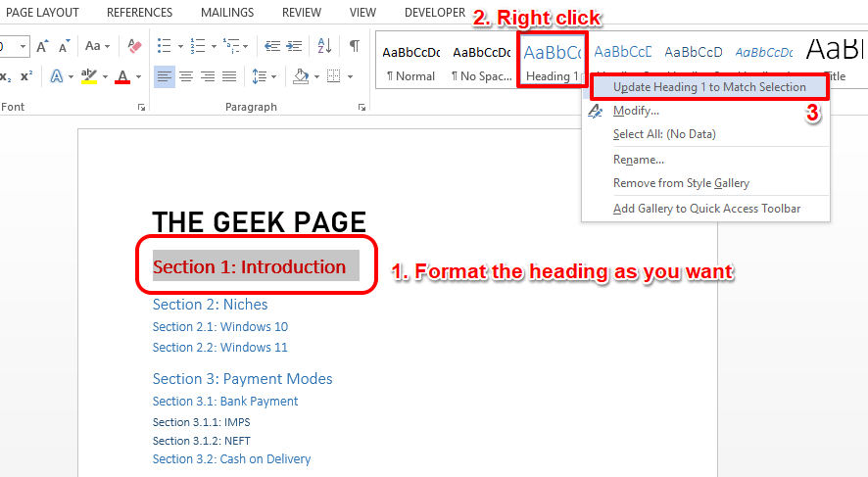868x477 pixels.
Task: Open the Text Effects dropdown arrow
Action: point(71,77)
